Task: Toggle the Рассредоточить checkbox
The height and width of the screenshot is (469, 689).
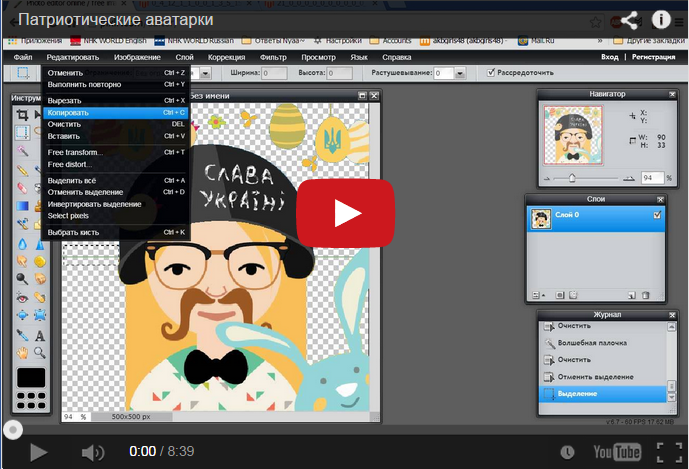Action: tap(491, 73)
